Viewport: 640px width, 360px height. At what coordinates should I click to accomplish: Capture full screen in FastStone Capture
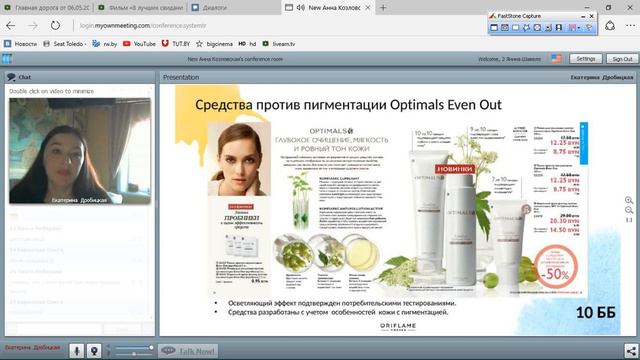pos(537,27)
